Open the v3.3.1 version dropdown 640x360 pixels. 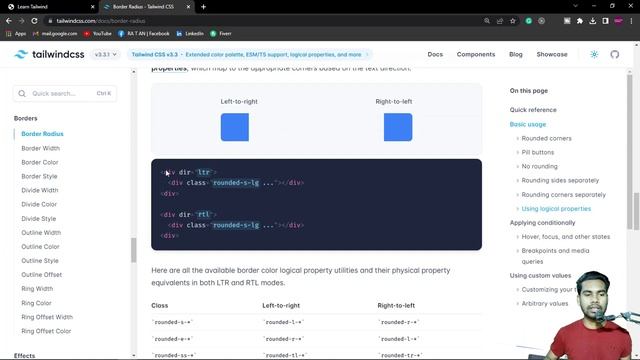tap(105, 54)
